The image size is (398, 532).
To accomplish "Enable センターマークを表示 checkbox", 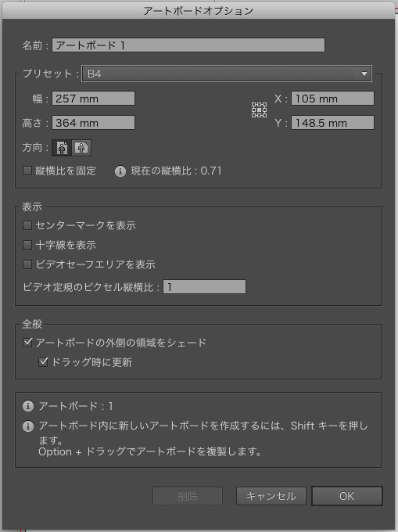I will pyautogui.click(x=27, y=225).
